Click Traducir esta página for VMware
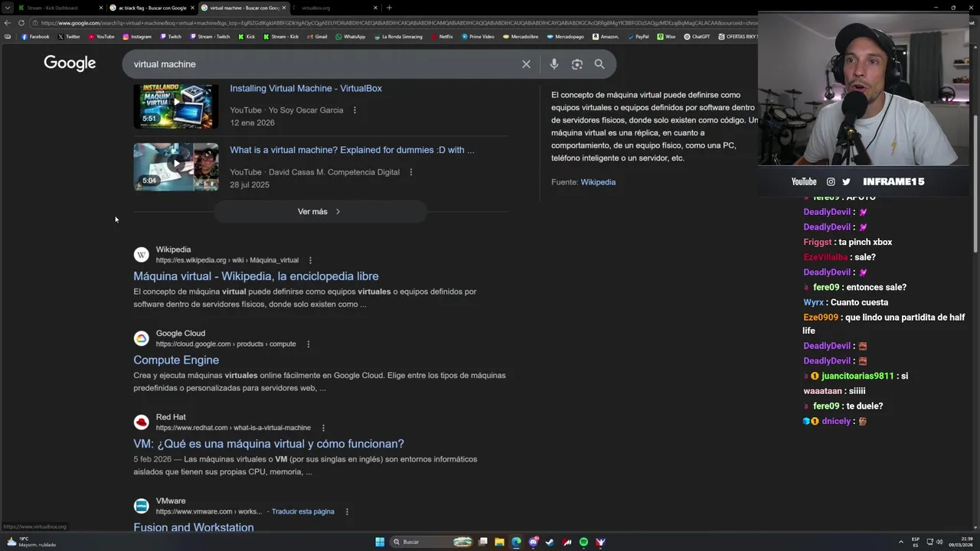The width and height of the screenshot is (980, 551). [302, 512]
